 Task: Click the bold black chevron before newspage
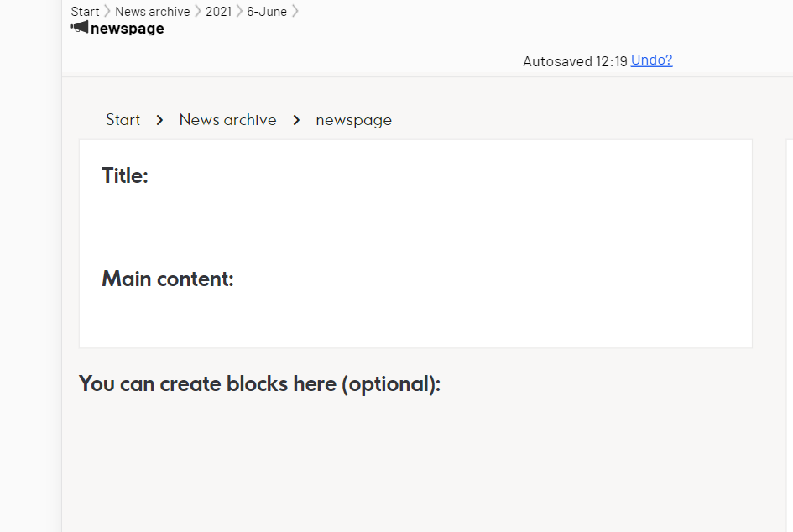click(x=296, y=120)
